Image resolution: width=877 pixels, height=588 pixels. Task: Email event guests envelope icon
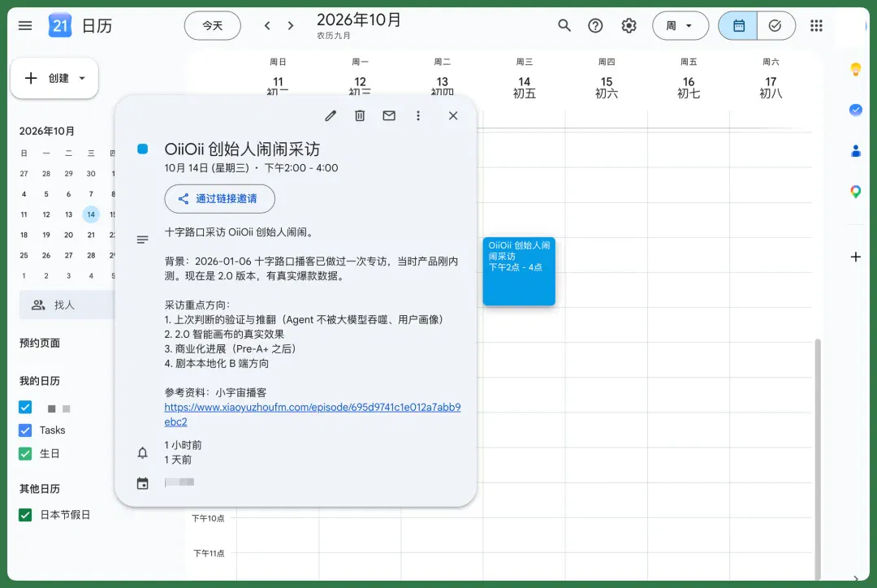(x=389, y=116)
